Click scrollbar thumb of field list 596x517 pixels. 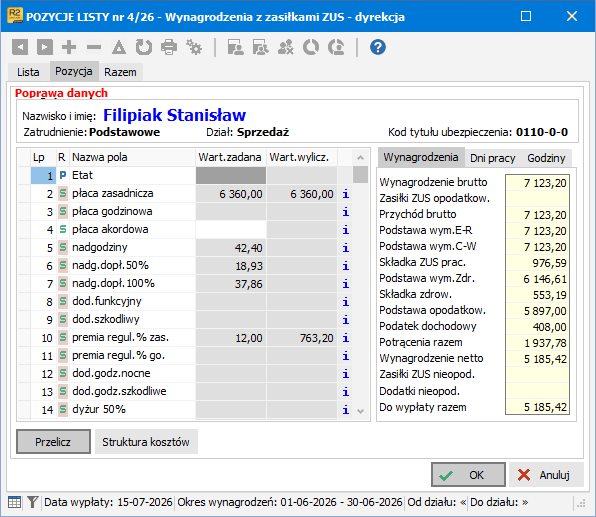point(360,175)
